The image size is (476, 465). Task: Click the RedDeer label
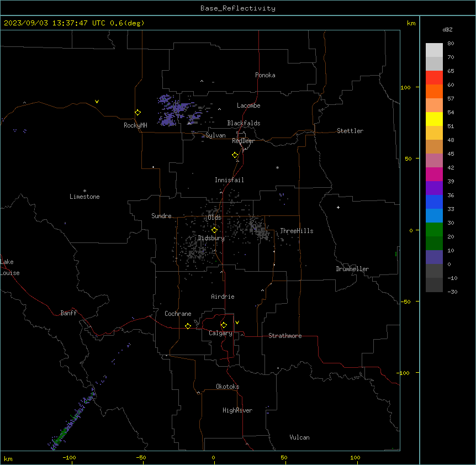pos(243,141)
